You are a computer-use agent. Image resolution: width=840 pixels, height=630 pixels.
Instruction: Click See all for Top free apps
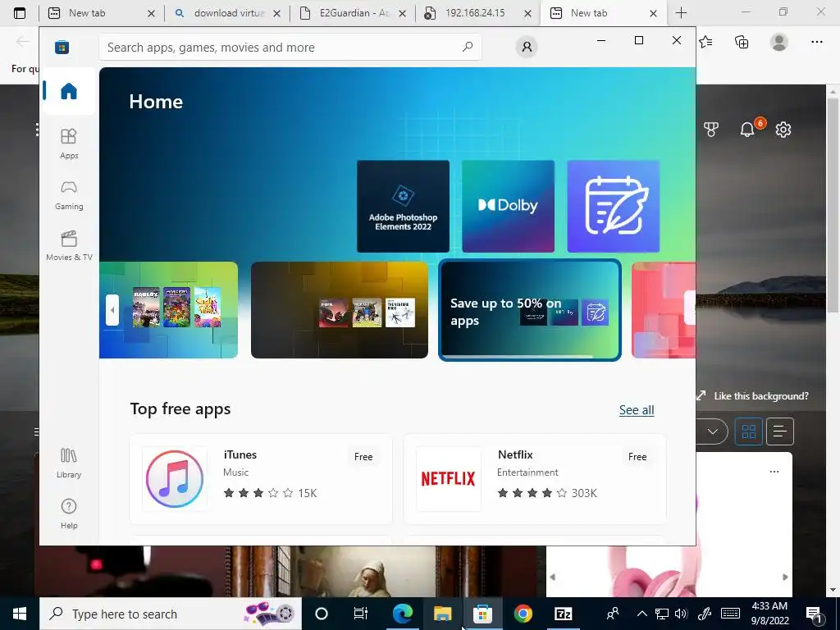click(x=637, y=410)
